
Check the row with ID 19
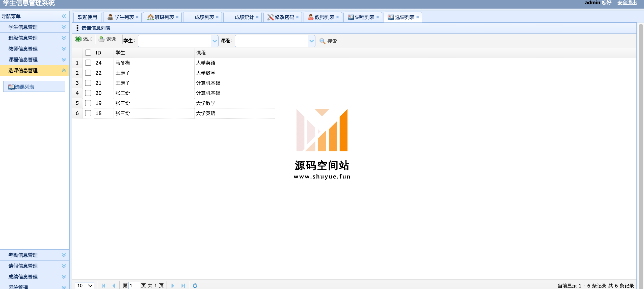88,103
